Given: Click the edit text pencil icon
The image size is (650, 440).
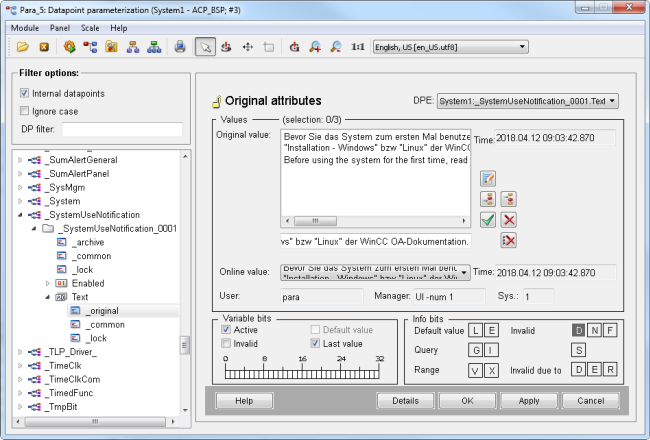Looking at the screenshot, I should point(488,178).
